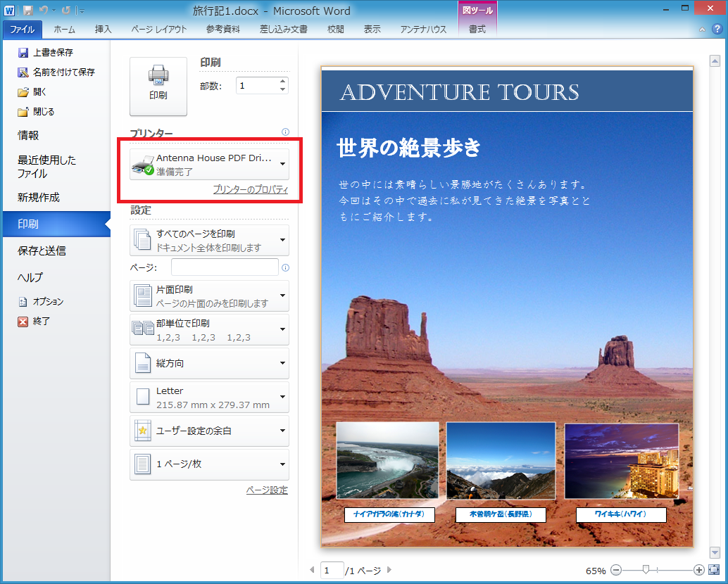Zoom in with the plus icon
The height and width of the screenshot is (584, 728).
click(x=698, y=570)
